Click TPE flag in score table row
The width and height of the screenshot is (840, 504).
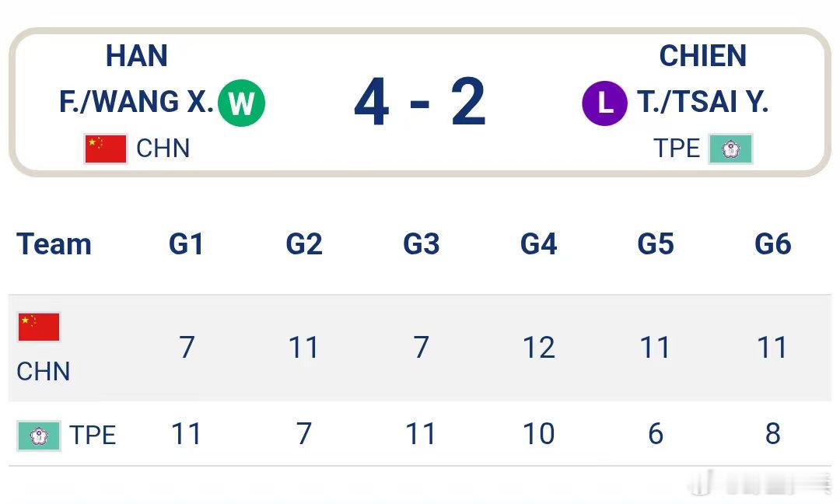click(38, 436)
